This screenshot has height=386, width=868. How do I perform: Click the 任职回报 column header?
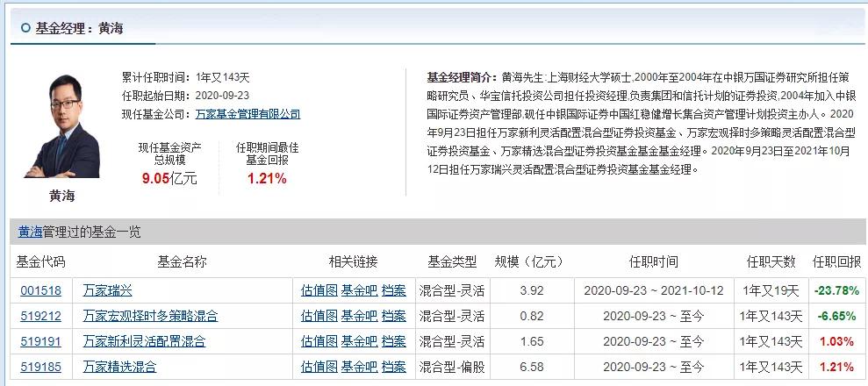(x=836, y=262)
